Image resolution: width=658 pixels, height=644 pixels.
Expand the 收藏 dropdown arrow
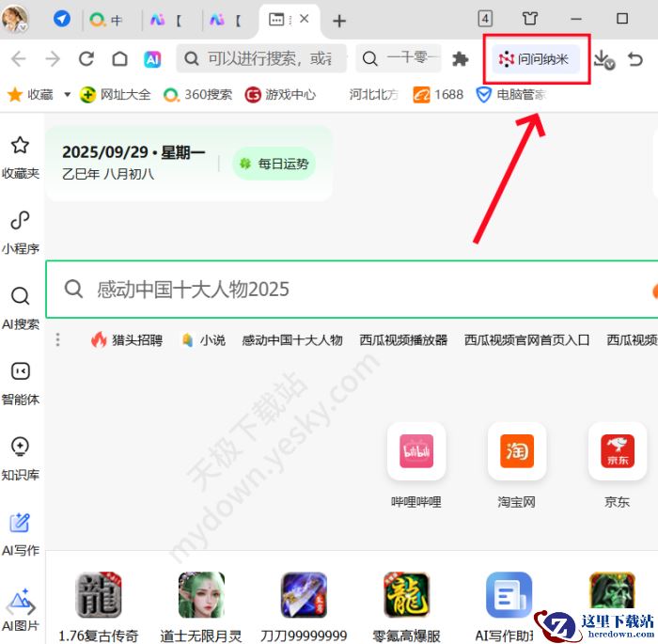pos(67,94)
